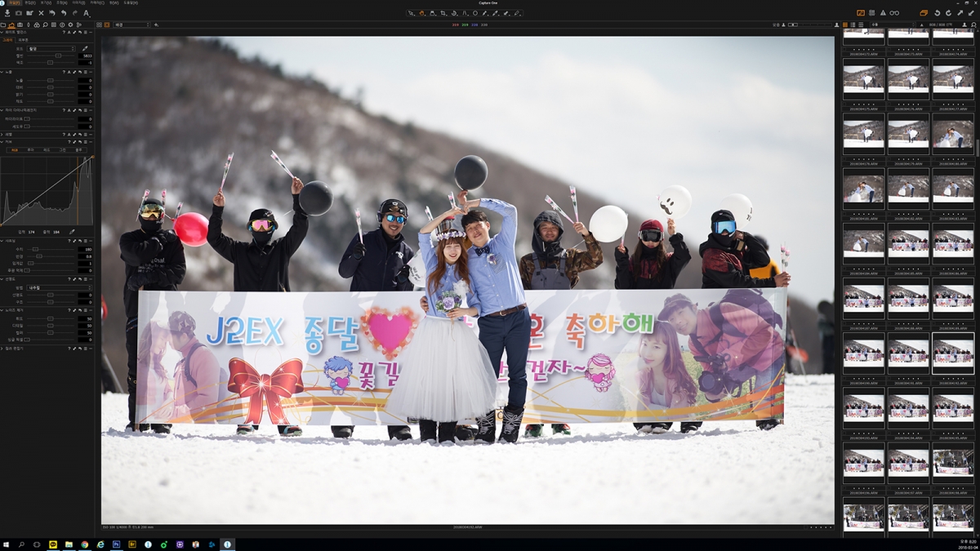Open the 커브 panel options menu icon
Viewport: 980px width, 551px height.
click(85, 142)
